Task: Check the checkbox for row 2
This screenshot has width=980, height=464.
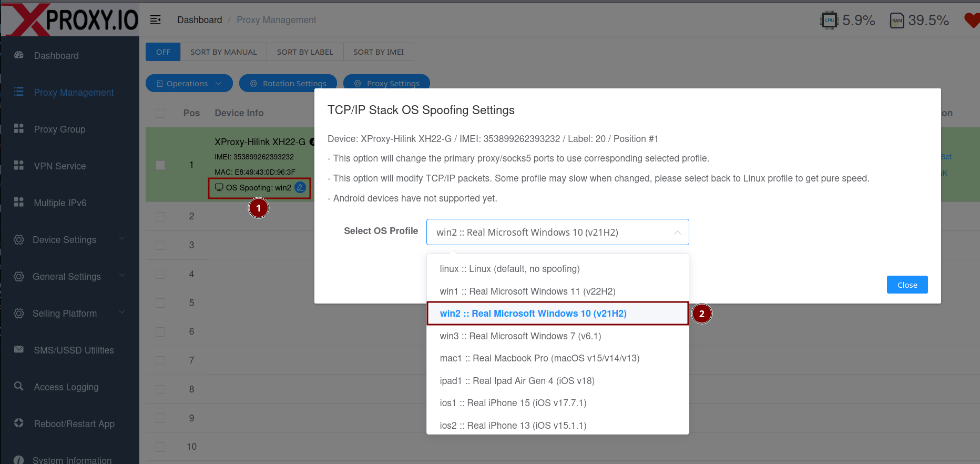Action: (x=160, y=217)
